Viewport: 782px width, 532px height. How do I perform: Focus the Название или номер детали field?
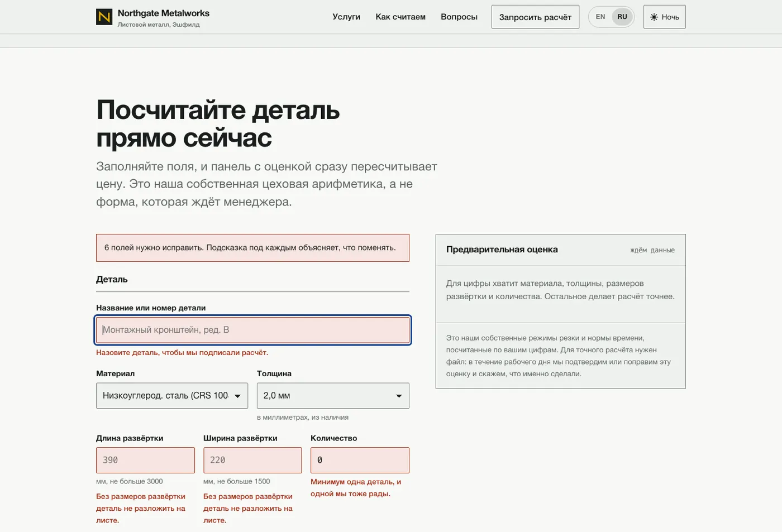click(x=253, y=330)
